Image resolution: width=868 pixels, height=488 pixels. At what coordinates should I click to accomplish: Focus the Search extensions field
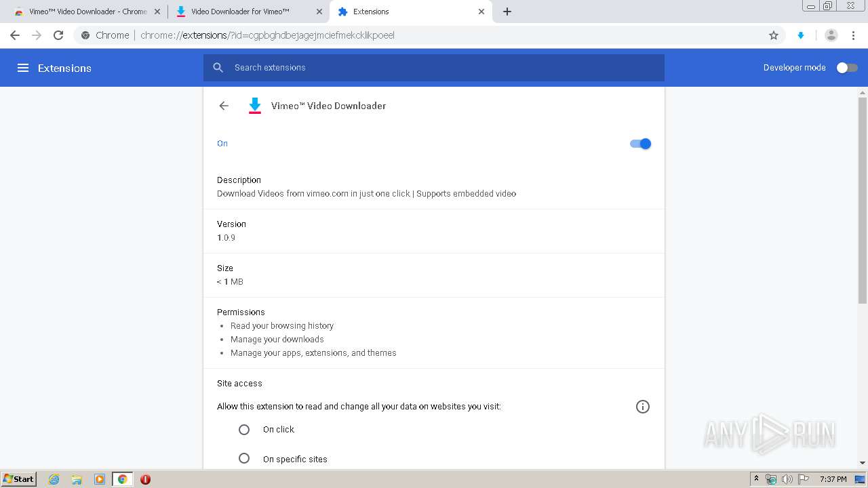434,68
